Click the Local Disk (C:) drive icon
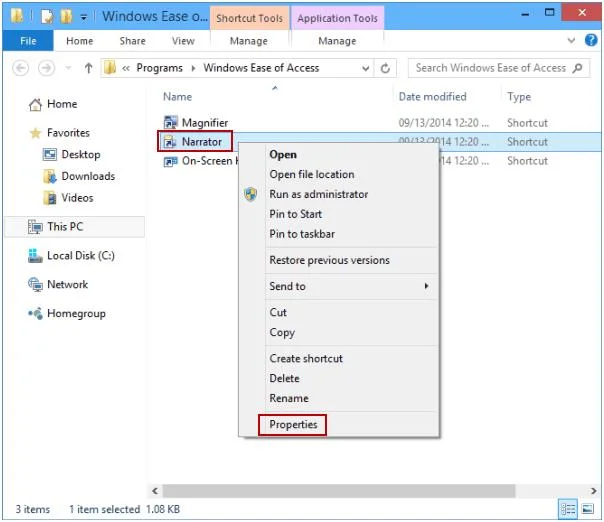This screenshot has height=522, width=604. 35,256
